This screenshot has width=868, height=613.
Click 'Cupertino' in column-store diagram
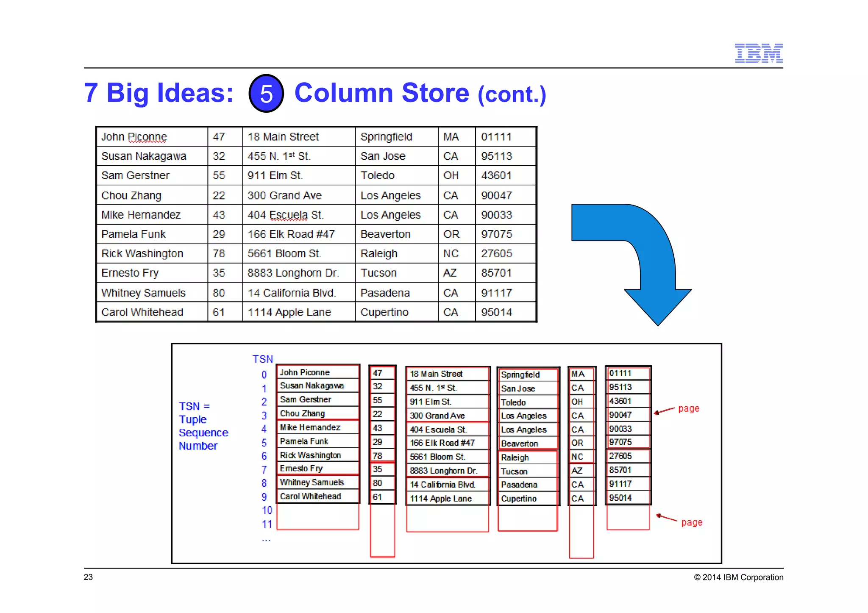[519, 499]
